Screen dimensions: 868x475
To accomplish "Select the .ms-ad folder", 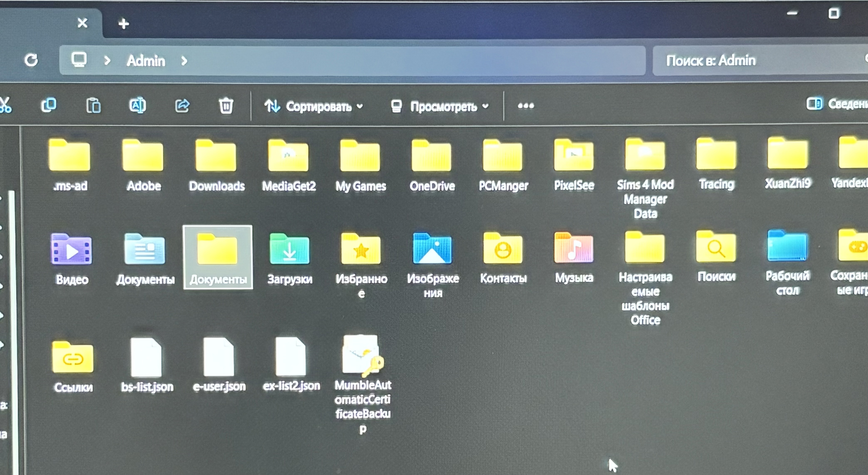I will pos(70,165).
